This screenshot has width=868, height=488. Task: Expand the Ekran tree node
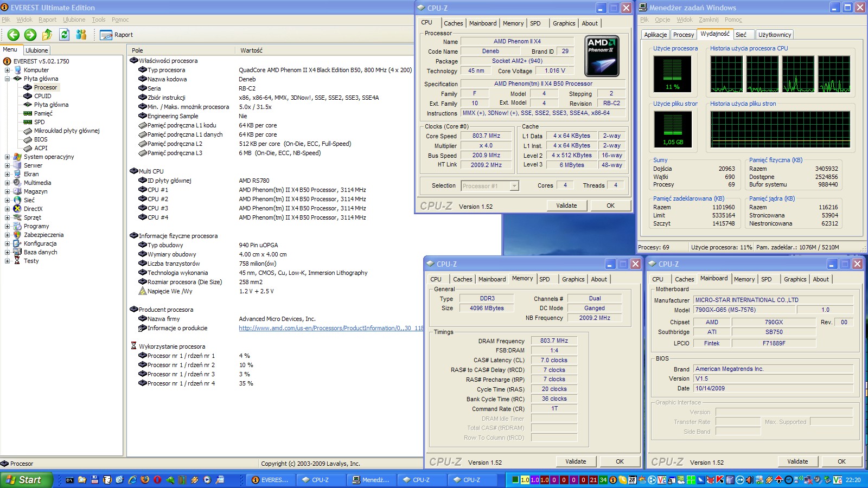coord(7,174)
